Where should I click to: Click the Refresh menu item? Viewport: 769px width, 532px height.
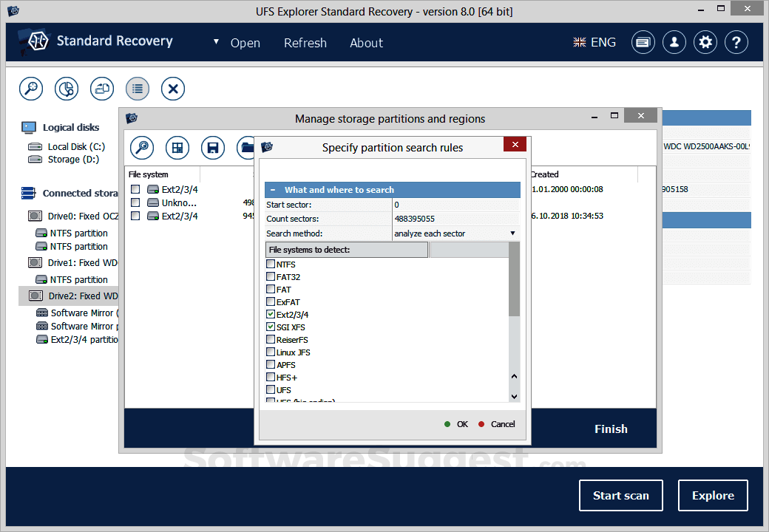(x=305, y=43)
